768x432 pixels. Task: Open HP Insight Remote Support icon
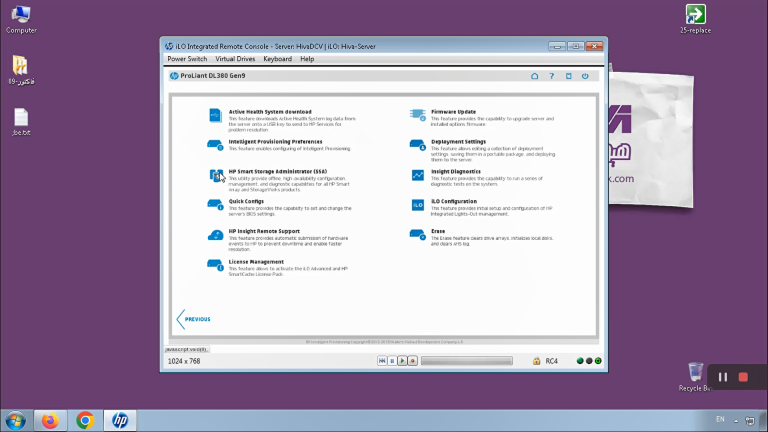pos(215,235)
